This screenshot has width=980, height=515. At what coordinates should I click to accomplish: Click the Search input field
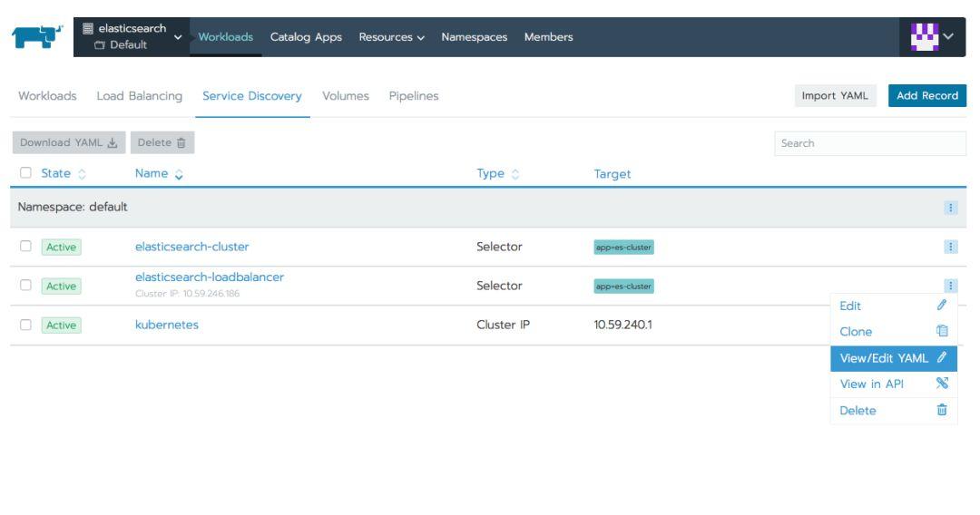click(870, 143)
